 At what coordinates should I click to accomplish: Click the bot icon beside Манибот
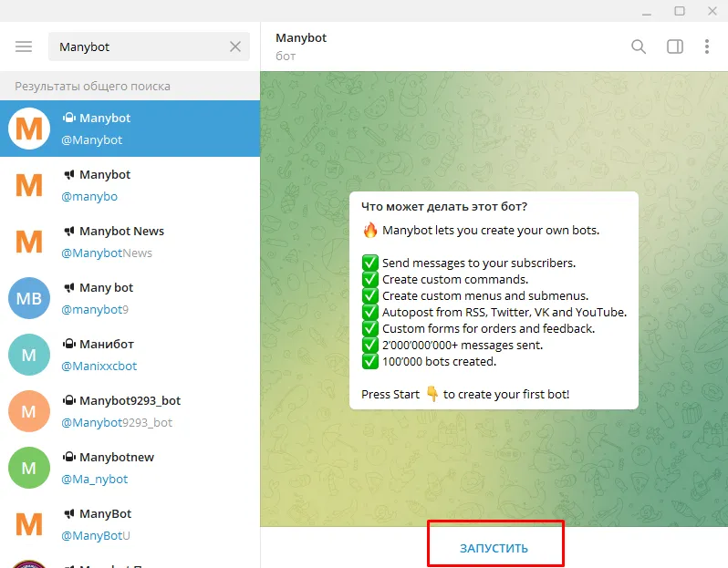pos(69,344)
